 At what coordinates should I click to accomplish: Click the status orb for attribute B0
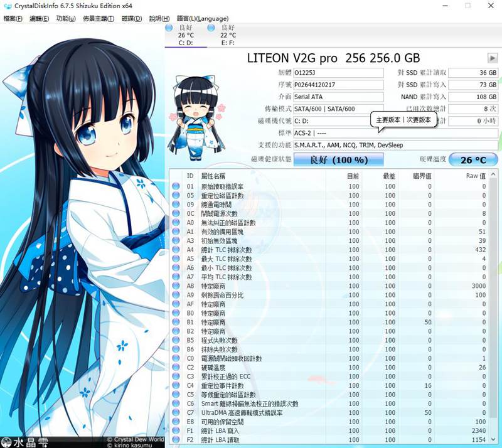(176, 312)
